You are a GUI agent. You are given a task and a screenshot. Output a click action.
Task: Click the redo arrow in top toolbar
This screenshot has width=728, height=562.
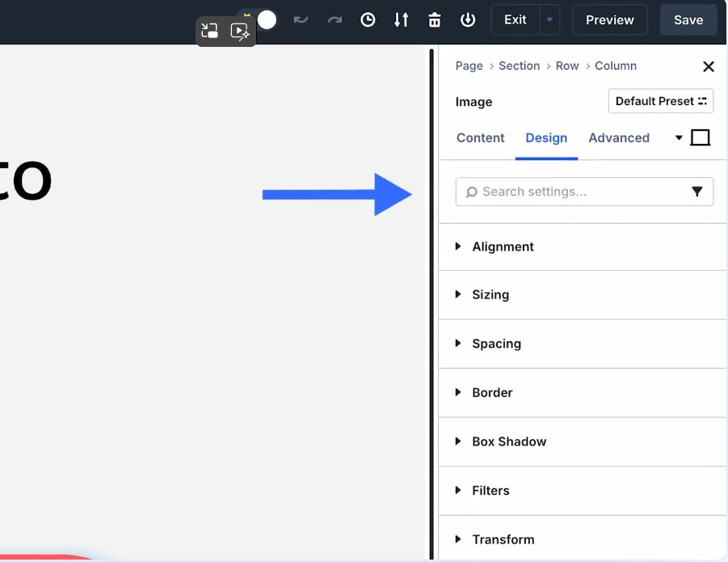[x=335, y=20]
